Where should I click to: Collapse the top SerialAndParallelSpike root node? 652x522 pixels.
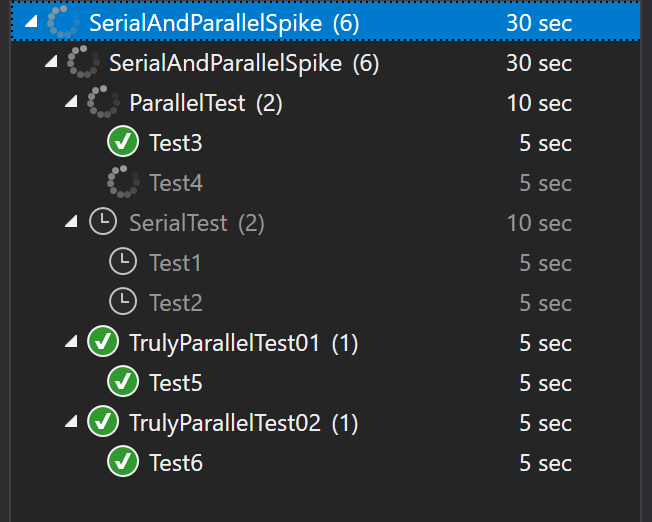click(x=32, y=22)
